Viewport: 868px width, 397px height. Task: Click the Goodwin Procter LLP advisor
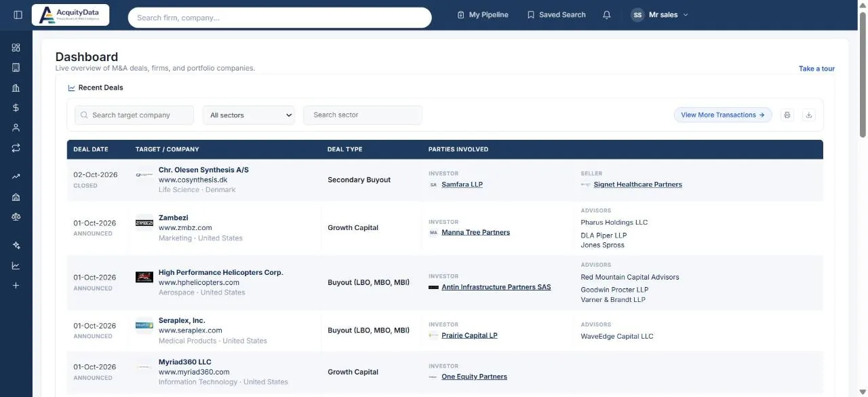(615, 290)
